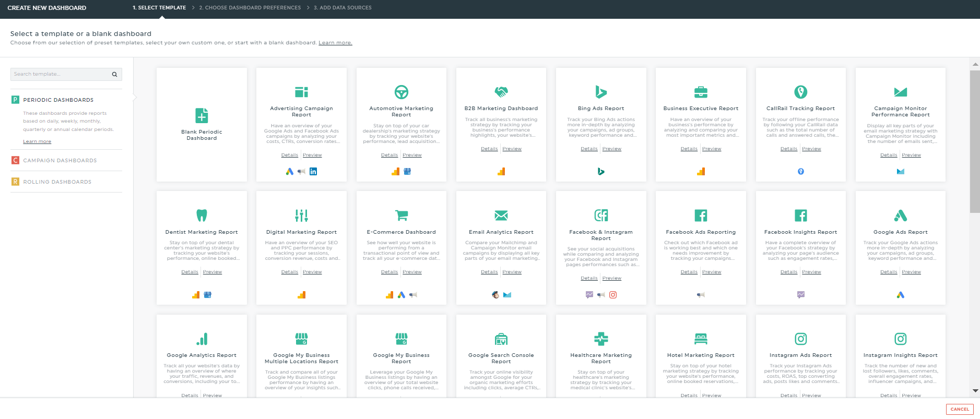This screenshot has width=980, height=419.
Task: Click the template list scrollbar thumb
Action: [x=975, y=141]
